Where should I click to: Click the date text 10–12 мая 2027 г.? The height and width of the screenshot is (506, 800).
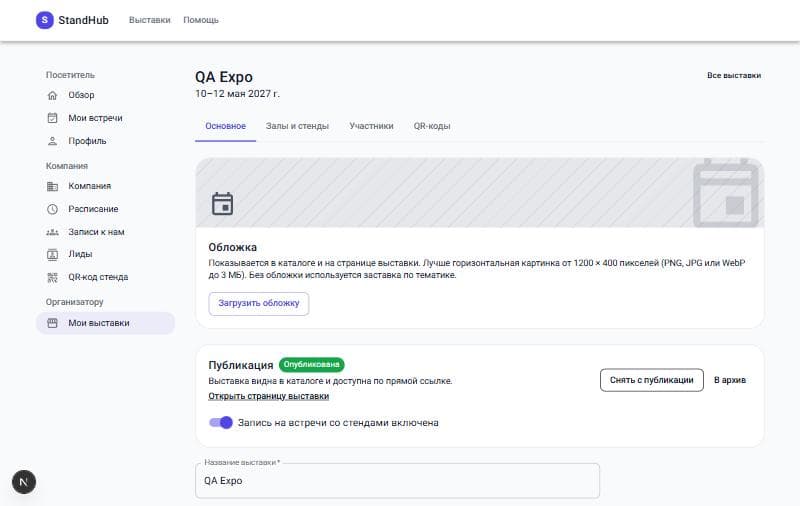click(x=237, y=94)
